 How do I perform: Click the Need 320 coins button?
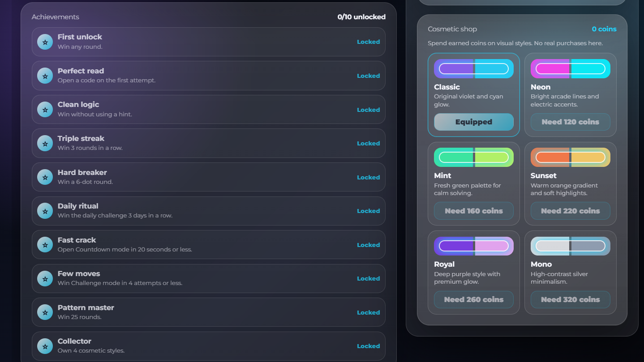pos(571,300)
